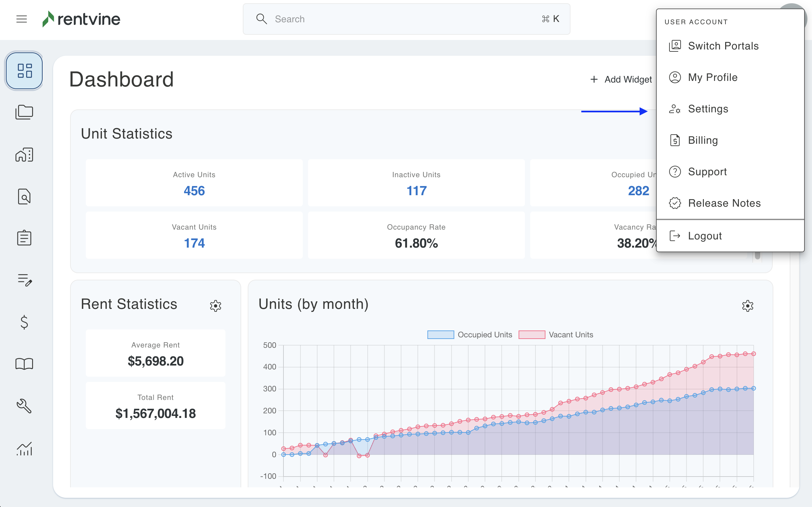Choose Settings in user account menu

pyautogui.click(x=708, y=109)
